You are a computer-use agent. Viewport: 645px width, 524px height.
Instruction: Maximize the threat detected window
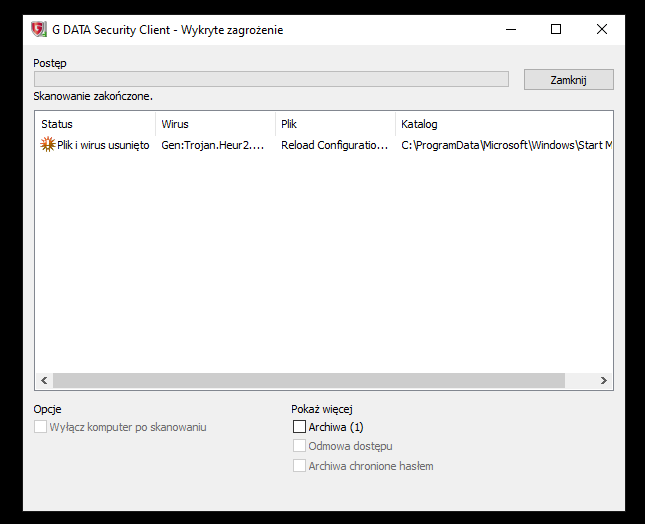[x=556, y=30]
